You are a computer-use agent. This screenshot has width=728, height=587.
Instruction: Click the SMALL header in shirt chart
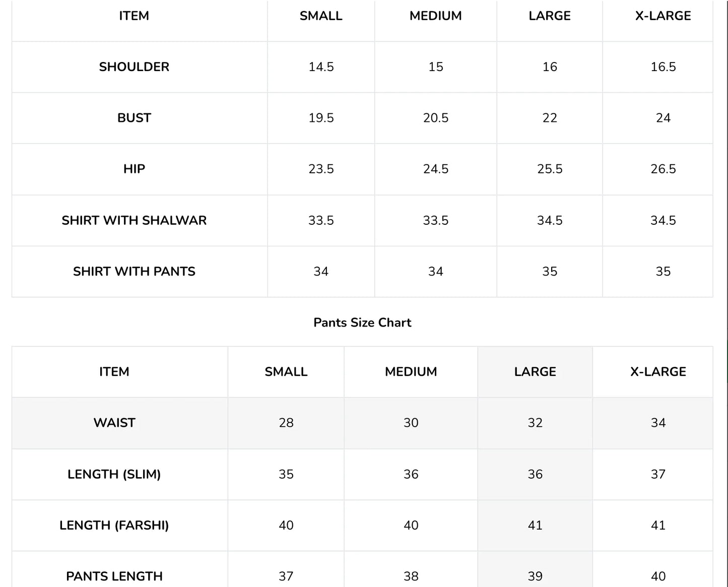(x=321, y=16)
